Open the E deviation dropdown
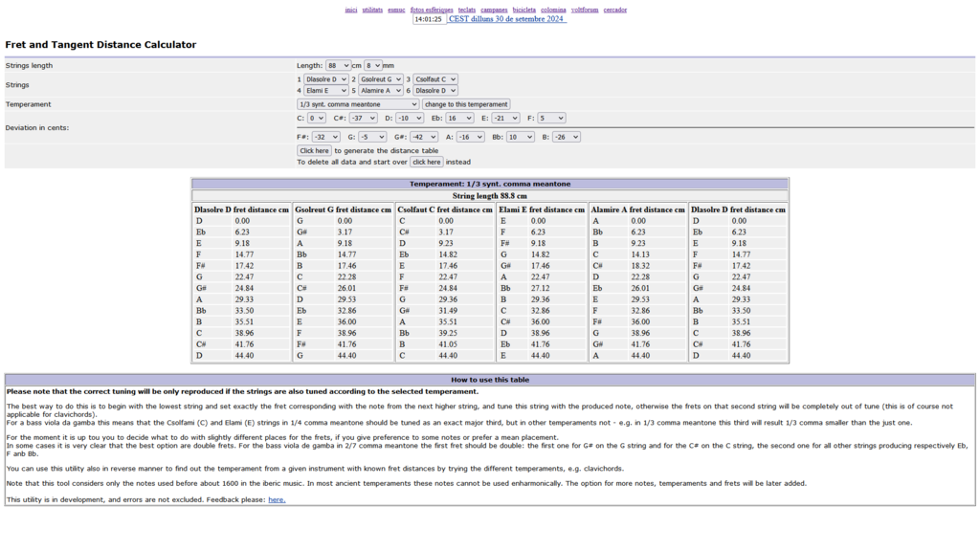The width and height of the screenshot is (980, 551). coord(505,118)
